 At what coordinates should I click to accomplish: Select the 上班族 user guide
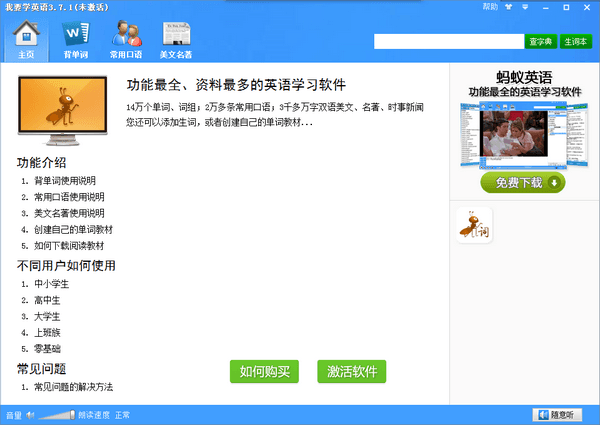(47, 332)
